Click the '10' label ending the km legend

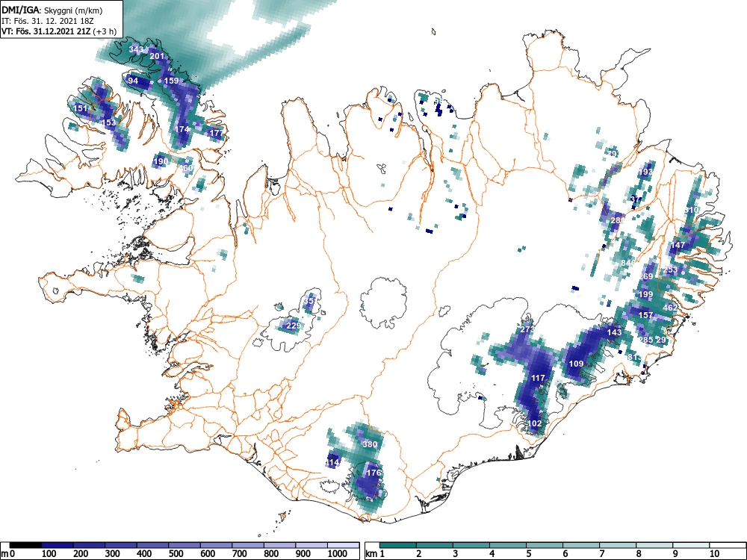tap(713, 554)
